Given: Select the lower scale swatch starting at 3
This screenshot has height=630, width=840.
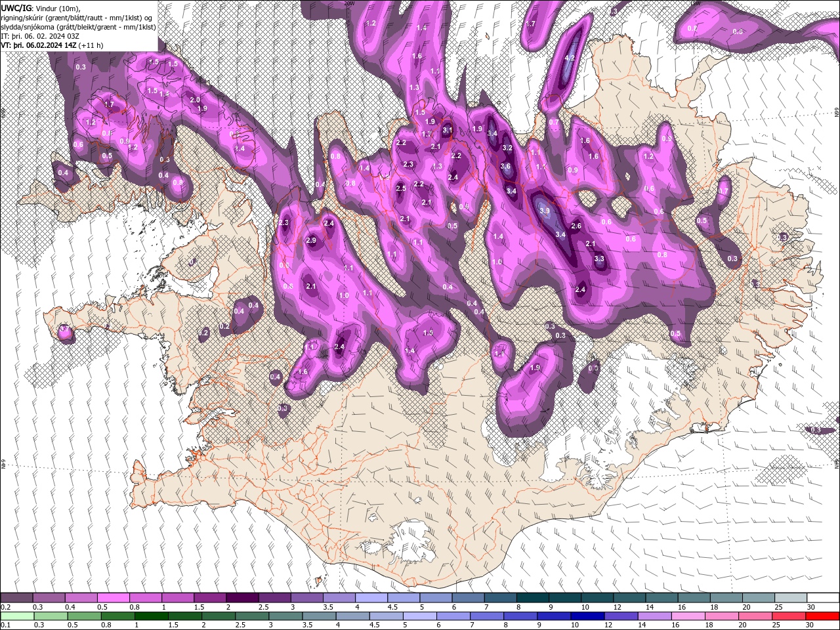Looking at the screenshot, I should (x=285, y=616).
